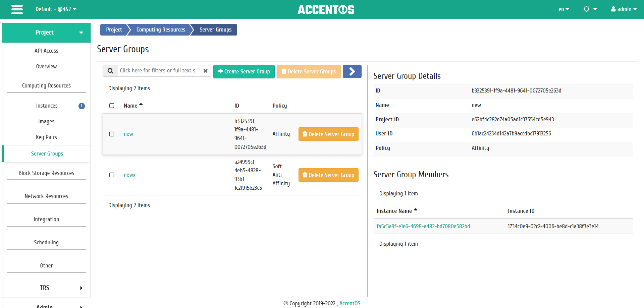Open server group link new
Image resolution: width=644 pixels, height=308 pixels.
128,134
